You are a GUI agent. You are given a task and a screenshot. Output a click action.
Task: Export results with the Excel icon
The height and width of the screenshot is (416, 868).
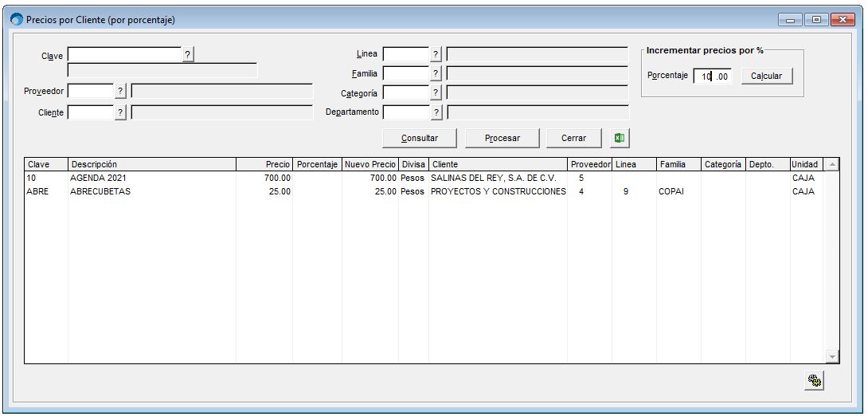(x=620, y=139)
